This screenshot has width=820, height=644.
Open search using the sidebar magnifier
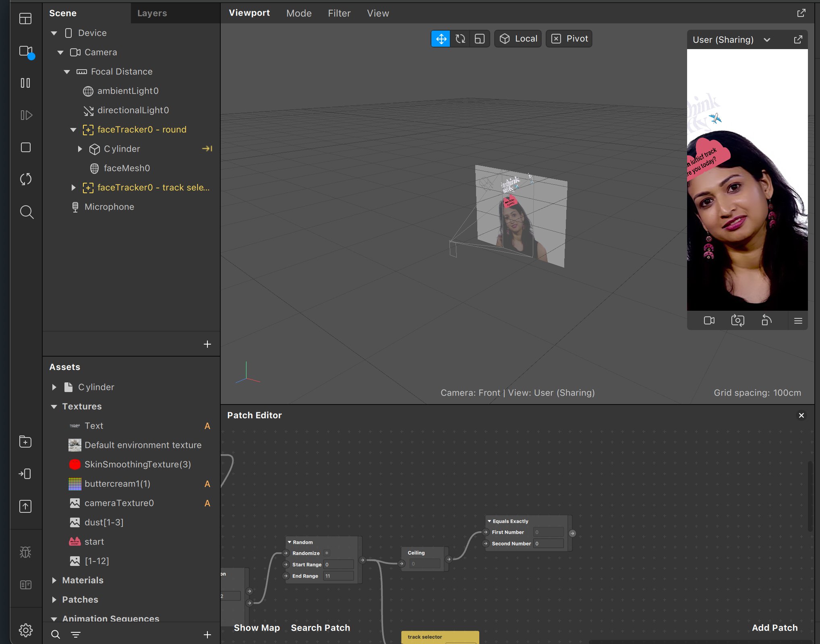pos(27,212)
